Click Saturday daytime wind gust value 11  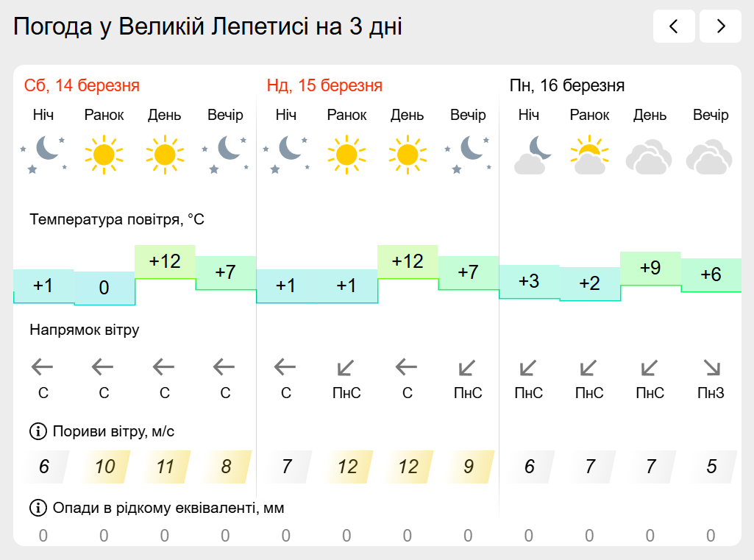pos(165,467)
